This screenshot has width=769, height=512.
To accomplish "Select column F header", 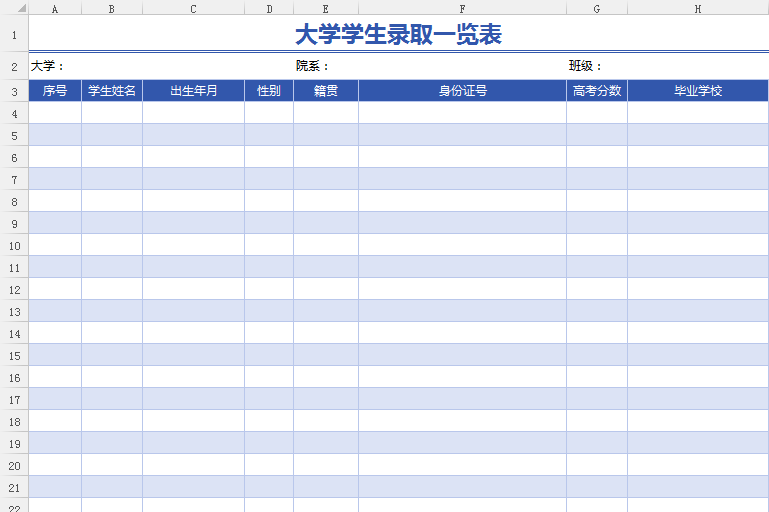I will 462,8.
